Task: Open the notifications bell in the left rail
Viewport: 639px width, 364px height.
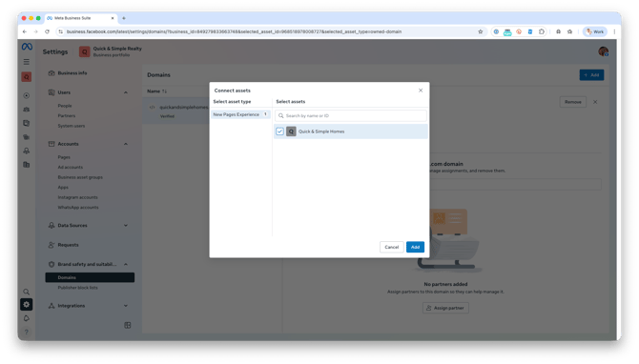Action: (x=27, y=318)
